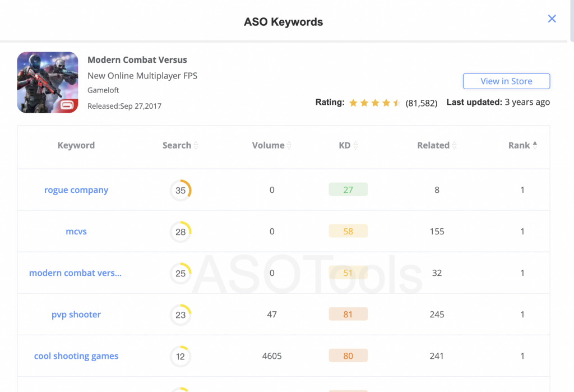Viewport: 574px width, 392px height.
Task: Sort table by Search column arrows
Action: pos(196,145)
